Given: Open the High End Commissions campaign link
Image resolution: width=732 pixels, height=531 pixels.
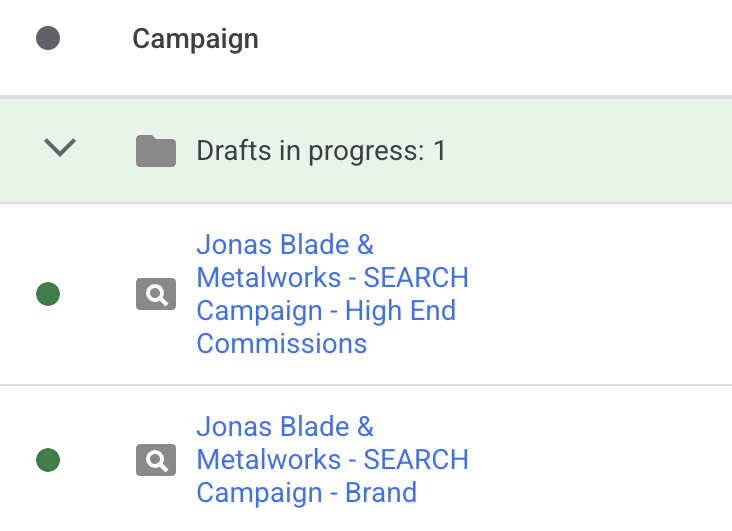Looking at the screenshot, I should 332,294.
